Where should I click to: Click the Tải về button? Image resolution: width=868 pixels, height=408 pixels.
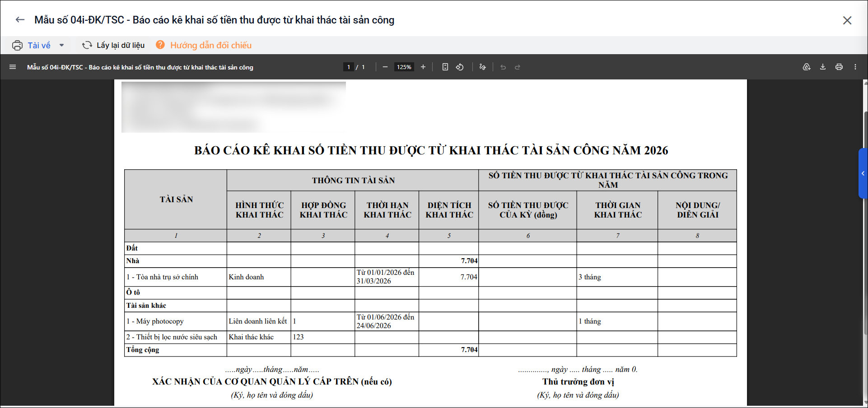[39, 46]
